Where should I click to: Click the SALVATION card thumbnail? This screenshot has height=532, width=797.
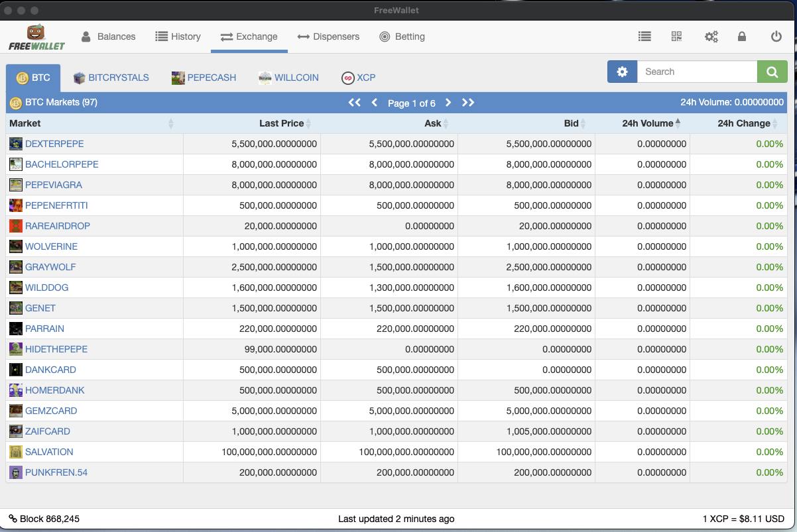coord(16,452)
